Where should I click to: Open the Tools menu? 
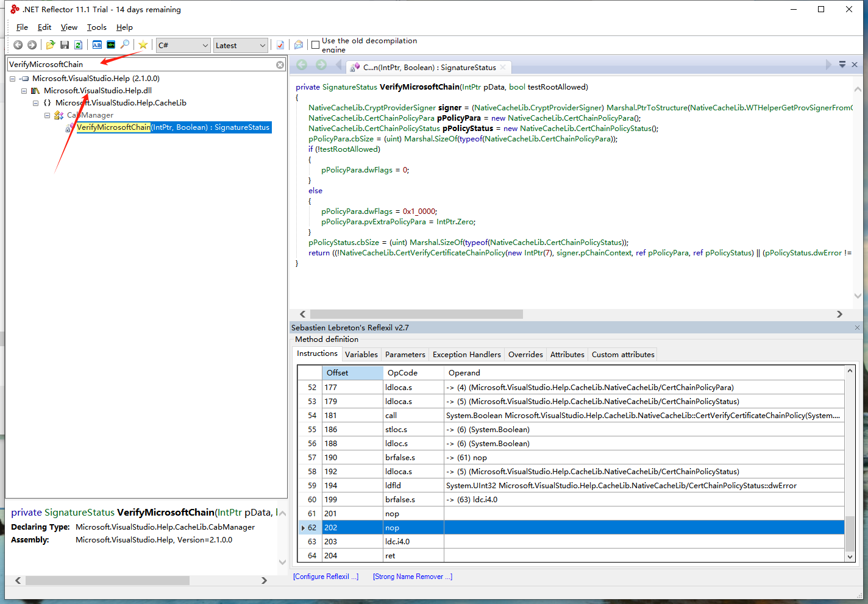coord(96,27)
